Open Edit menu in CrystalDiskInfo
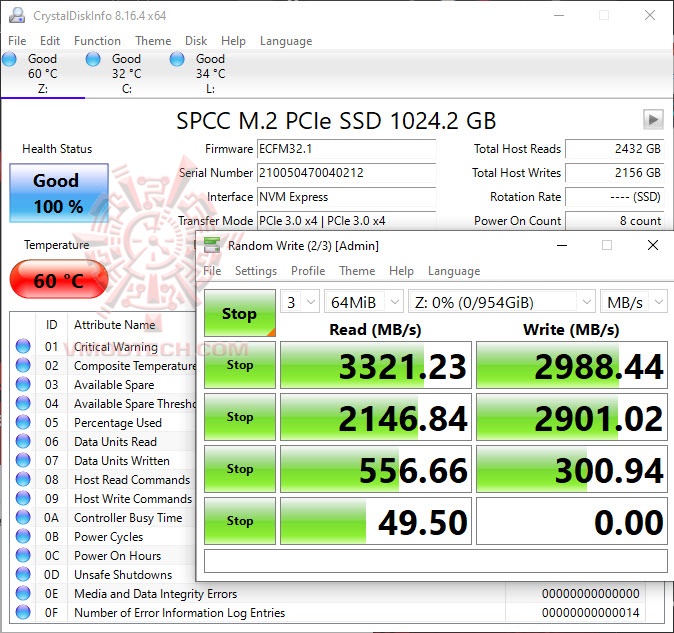The height and width of the screenshot is (633, 674). tap(50, 41)
